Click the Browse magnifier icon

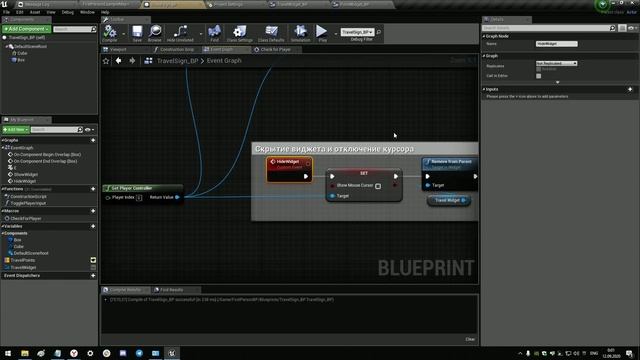155,33
